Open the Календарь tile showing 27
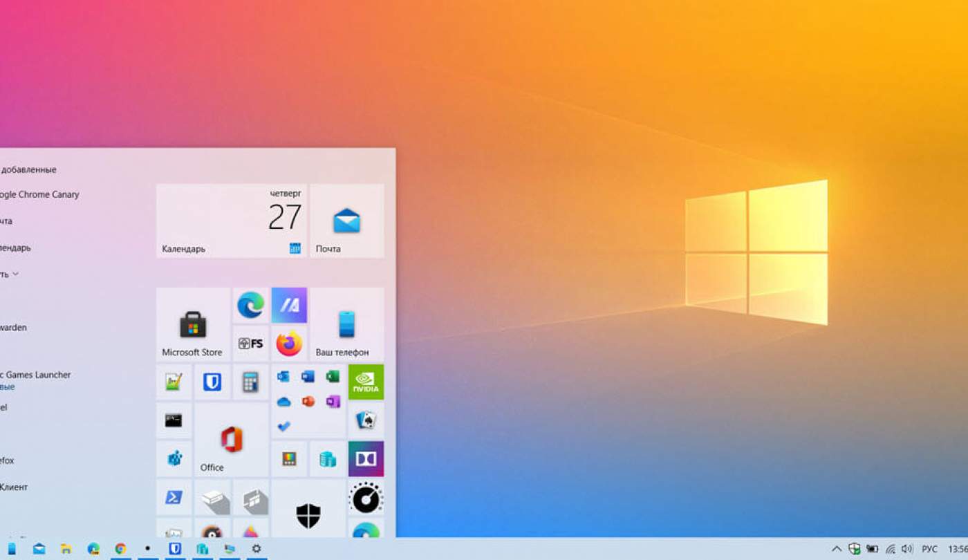The height and width of the screenshot is (560, 968). [231, 221]
